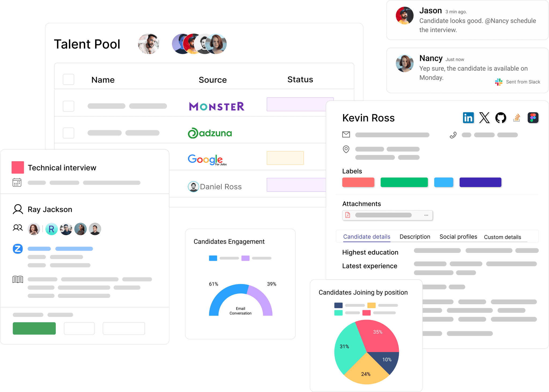
Task: Click the Stack Overflow icon for Kevin Ross
Action: tap(516, 118)
